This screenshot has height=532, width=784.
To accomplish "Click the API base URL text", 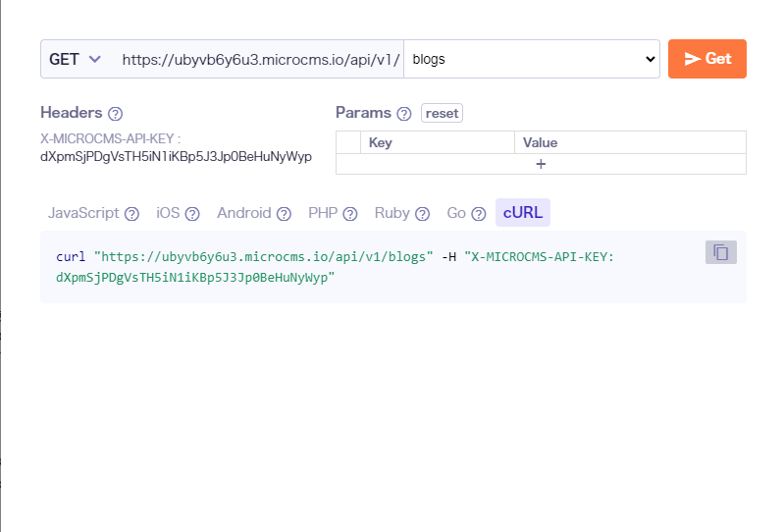I will coord(261,60).
